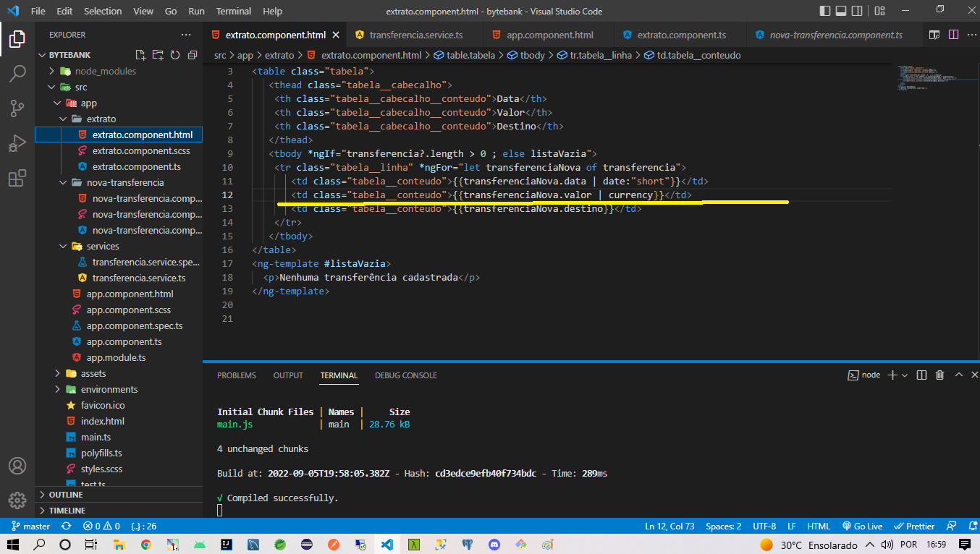Viewport: 980px width, 554px height.
Task: Open errors and warnings count in status bar
Action: (x=101, y=527)
